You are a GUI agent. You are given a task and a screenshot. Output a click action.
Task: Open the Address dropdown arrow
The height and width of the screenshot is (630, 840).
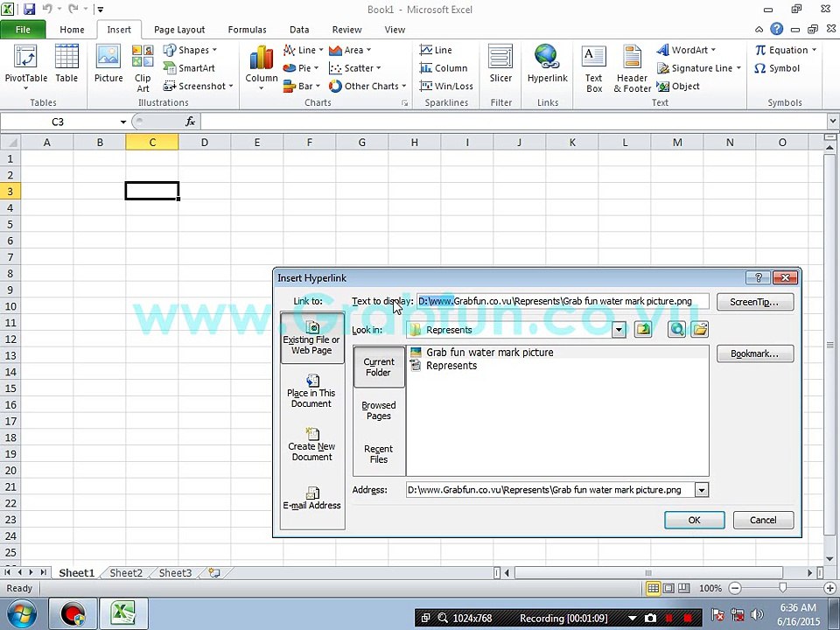(701, 490)
